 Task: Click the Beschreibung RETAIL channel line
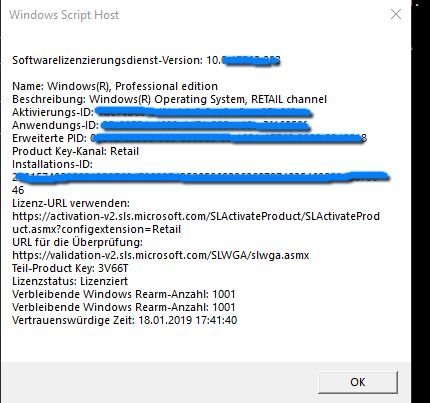tap(169, 99)
